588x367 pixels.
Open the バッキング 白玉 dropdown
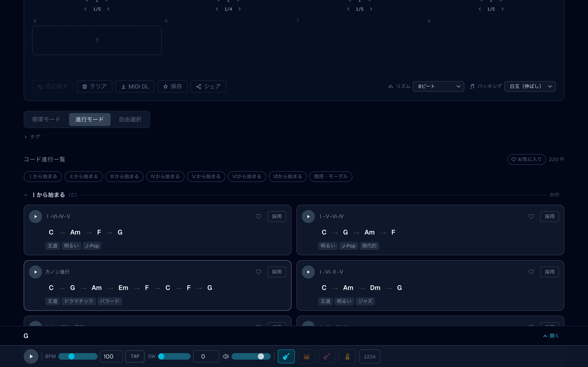[530, 86]
